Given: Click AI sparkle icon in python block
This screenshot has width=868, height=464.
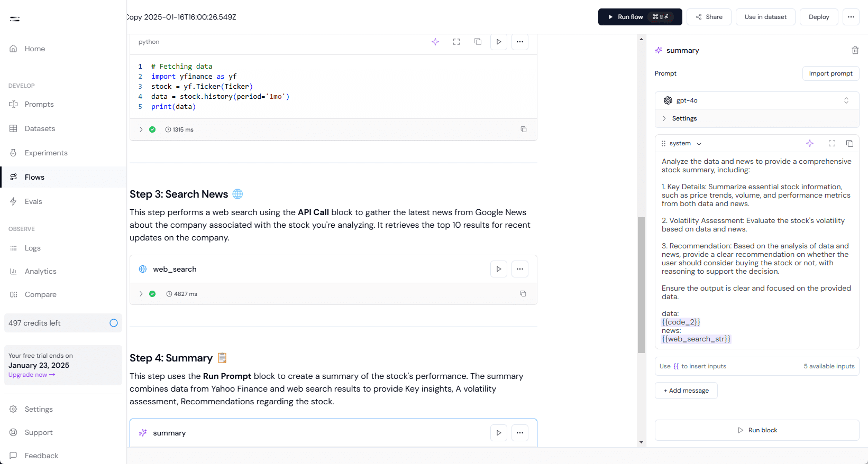Looking at the screenshot, I should pos(435,42).
